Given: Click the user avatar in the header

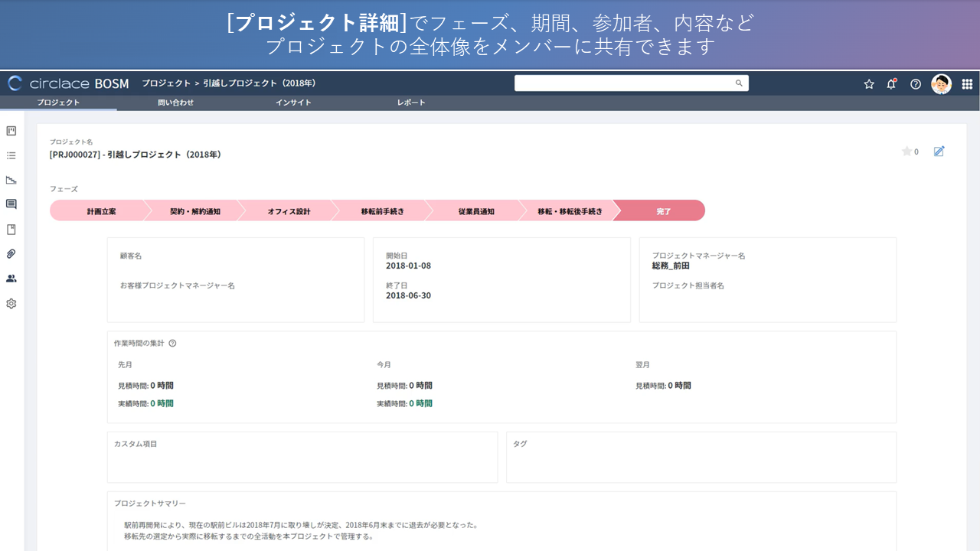Looking at the screenshot, I should [941, 84].
